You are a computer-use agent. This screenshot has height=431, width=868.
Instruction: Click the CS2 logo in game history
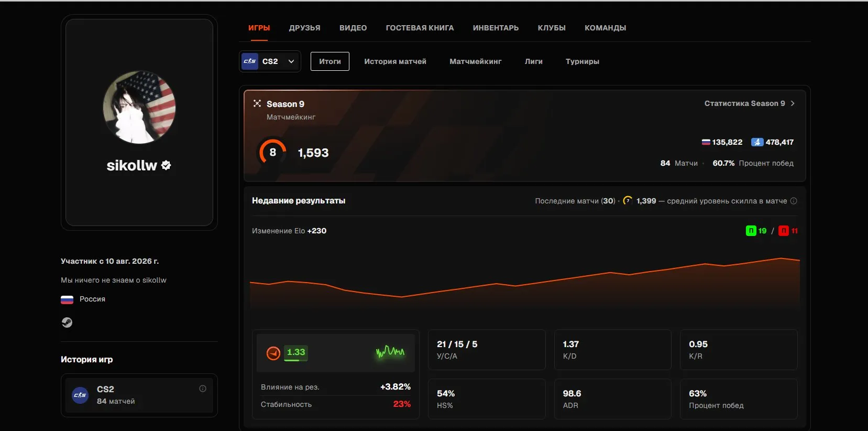pyautogui.click(x=80, y=395)
